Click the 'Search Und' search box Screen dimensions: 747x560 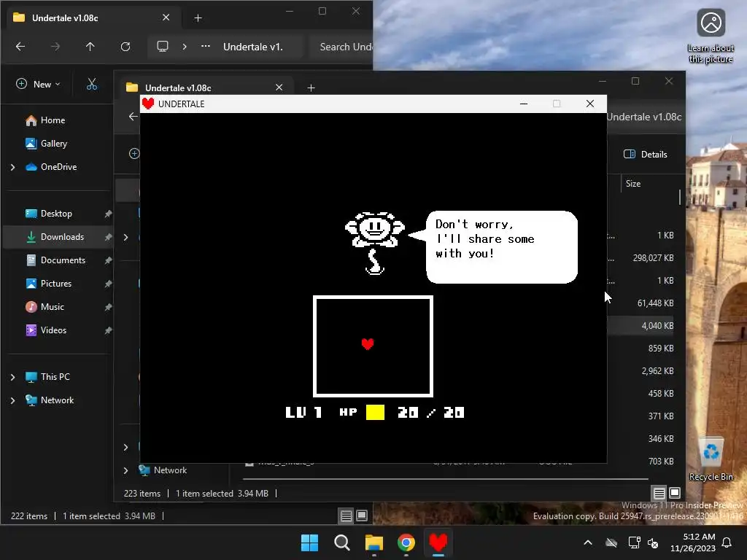341,47
